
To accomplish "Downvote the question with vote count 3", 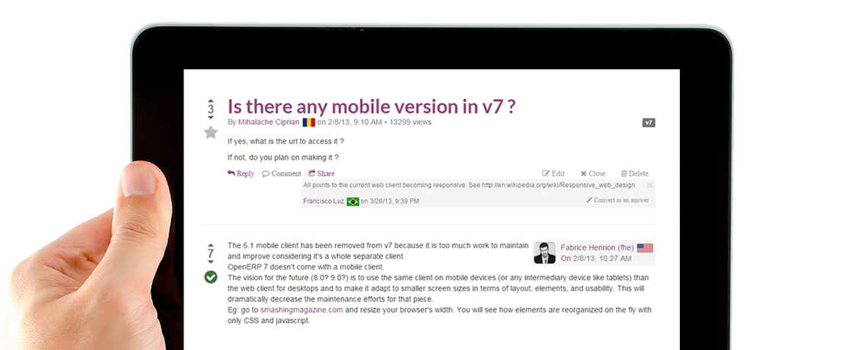I will coord(210,117).
